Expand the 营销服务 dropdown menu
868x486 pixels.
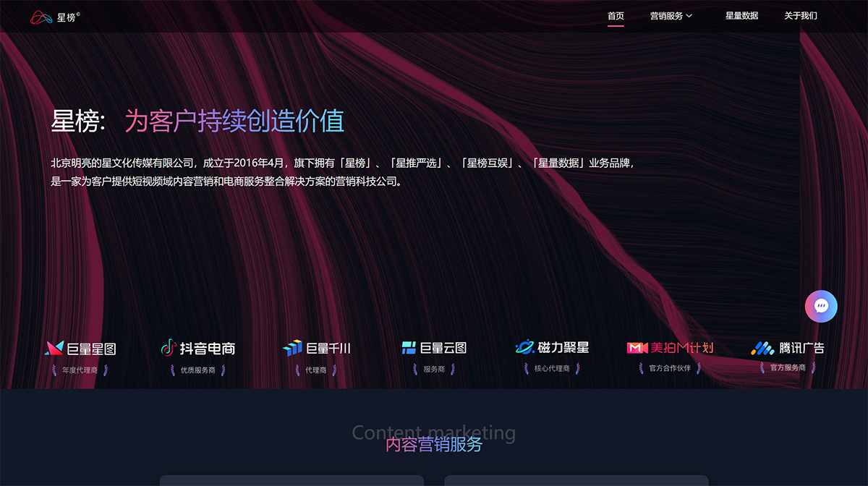click(x=667, y=15)
